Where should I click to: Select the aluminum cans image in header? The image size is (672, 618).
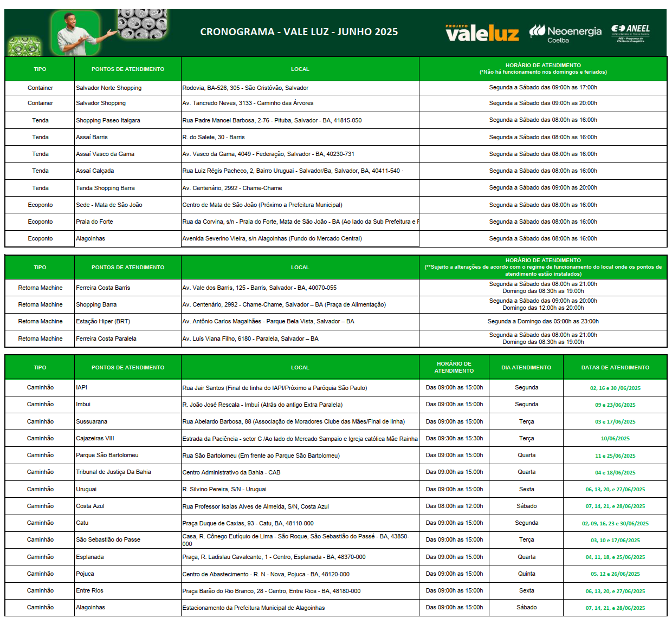coord(143,24)
